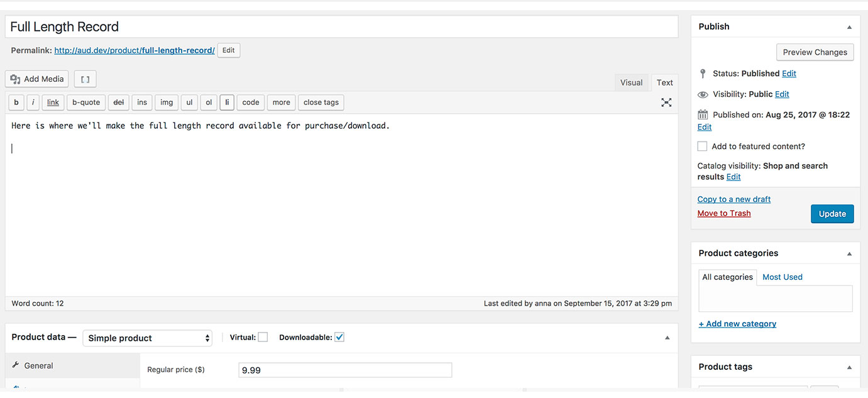The height and width of the screenshot is (398, 868).
Task: Click the permalink Edit button
Action: click(229, 50)
